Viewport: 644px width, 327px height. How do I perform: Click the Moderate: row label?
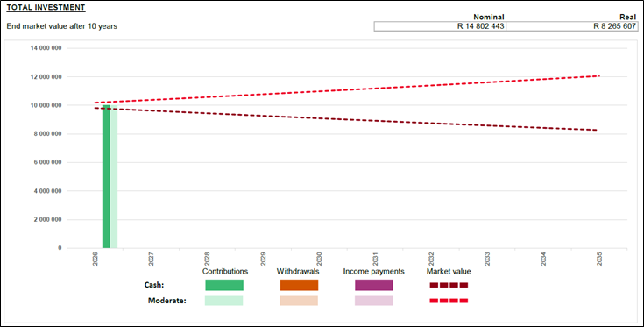(167, 301)
